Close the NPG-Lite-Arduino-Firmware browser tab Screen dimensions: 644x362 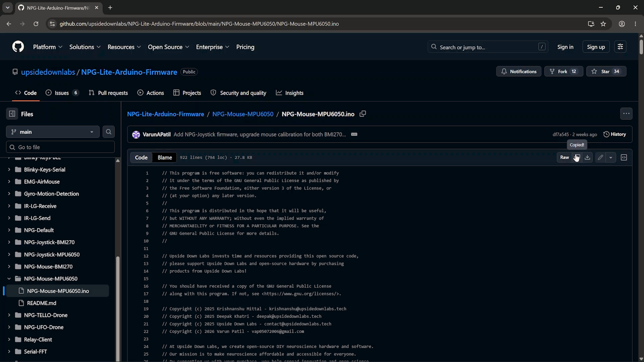pyautogui.click(x=97, y=8)
